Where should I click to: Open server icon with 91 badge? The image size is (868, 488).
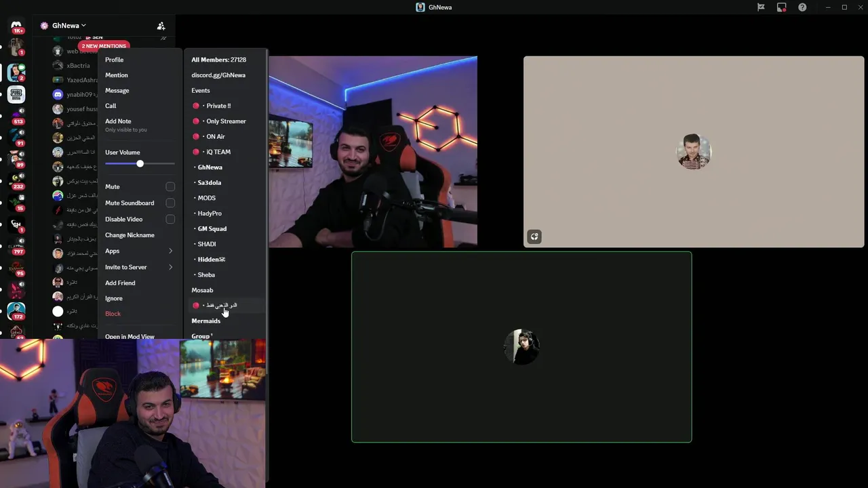point(16,137)
